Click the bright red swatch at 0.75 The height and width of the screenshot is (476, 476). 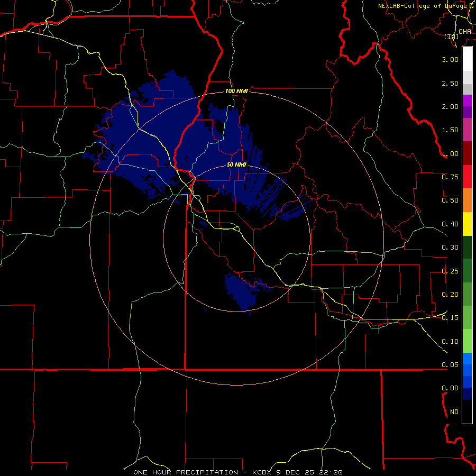[467, 177]
